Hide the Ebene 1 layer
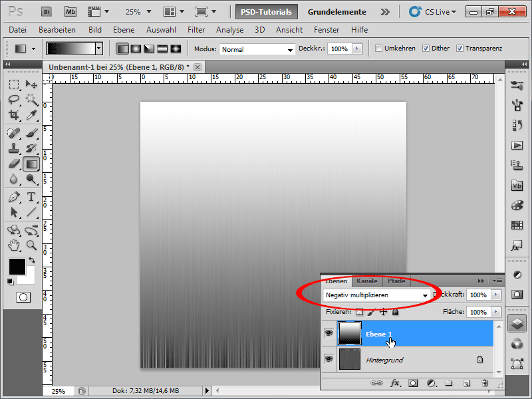This screenshot has height=399, width=532. pyautogui.click(x=329, y=333)
